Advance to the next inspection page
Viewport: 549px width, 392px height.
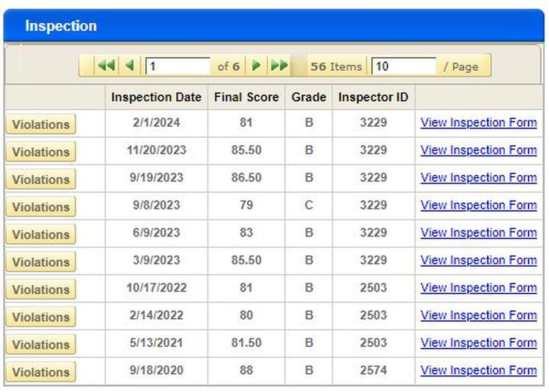pyautogui.click(x=257, y=65)
